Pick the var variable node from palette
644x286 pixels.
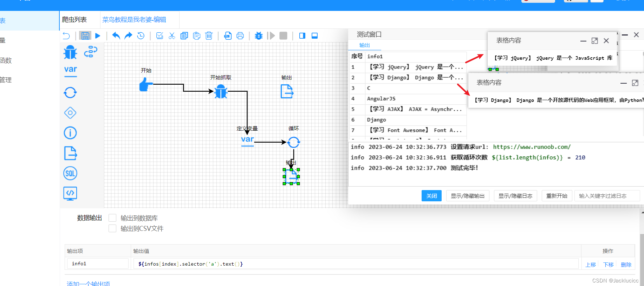point(70,71)
